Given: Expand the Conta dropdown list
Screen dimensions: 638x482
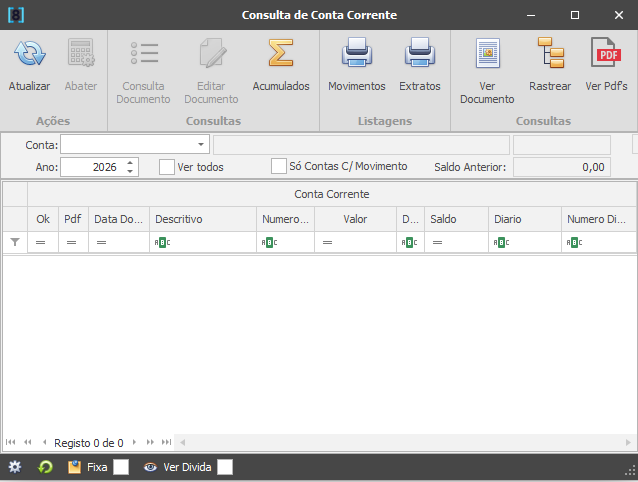Looking at the screenshot, I should (x=201, y=145).
